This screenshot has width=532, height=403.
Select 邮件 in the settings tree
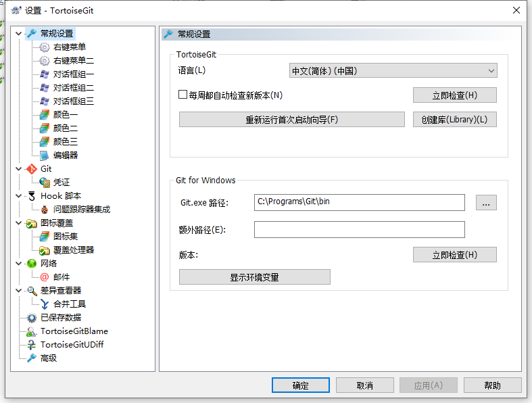pyautogui.click(x=62, y=277)
